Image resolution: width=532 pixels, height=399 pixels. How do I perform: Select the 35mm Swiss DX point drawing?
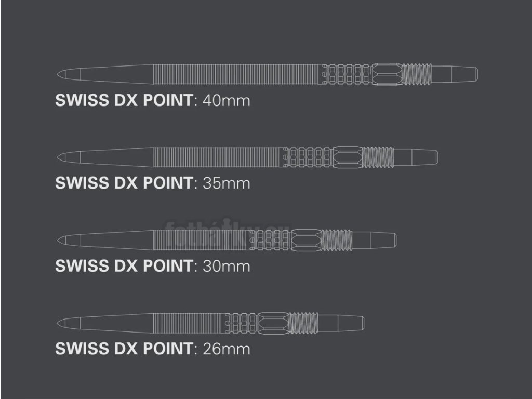click(247, 157)
